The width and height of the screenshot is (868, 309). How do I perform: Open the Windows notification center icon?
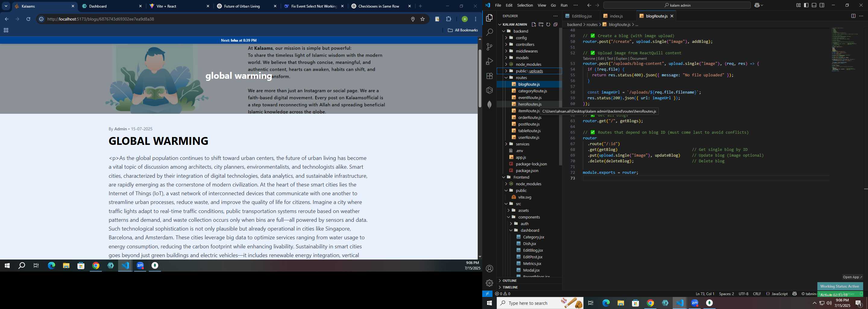(859, 303)
